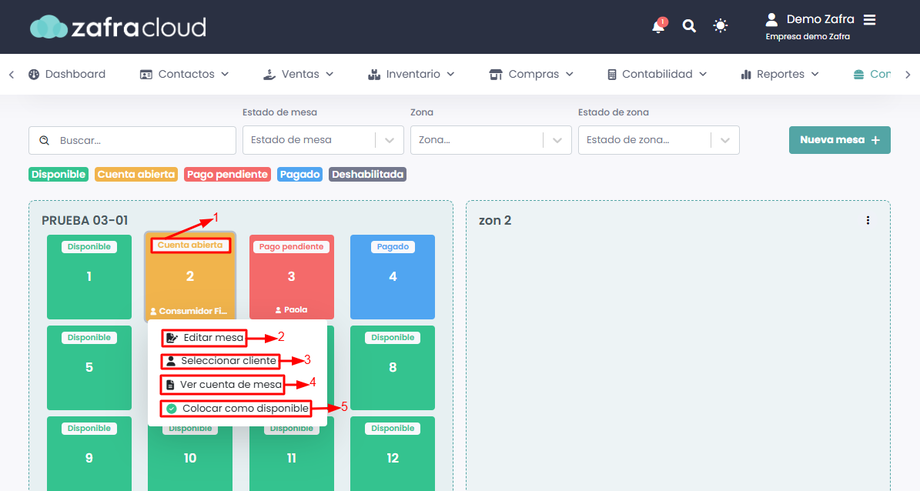
Task: Open the hamburger menu beside Demo Zafra
Action: click(870, 19)
